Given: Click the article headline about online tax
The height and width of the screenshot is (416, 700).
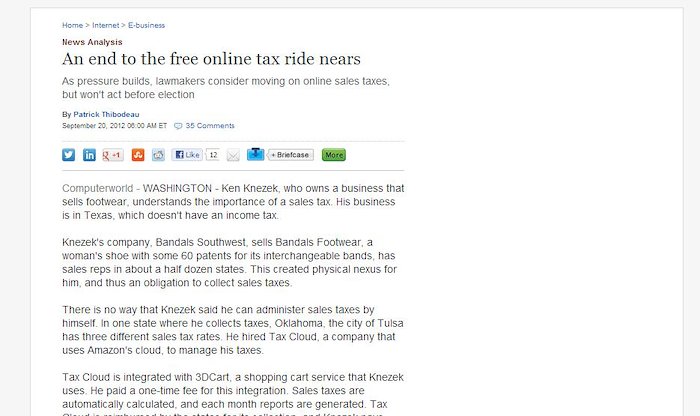Looking at the screenshot, I should click(211, 59).
